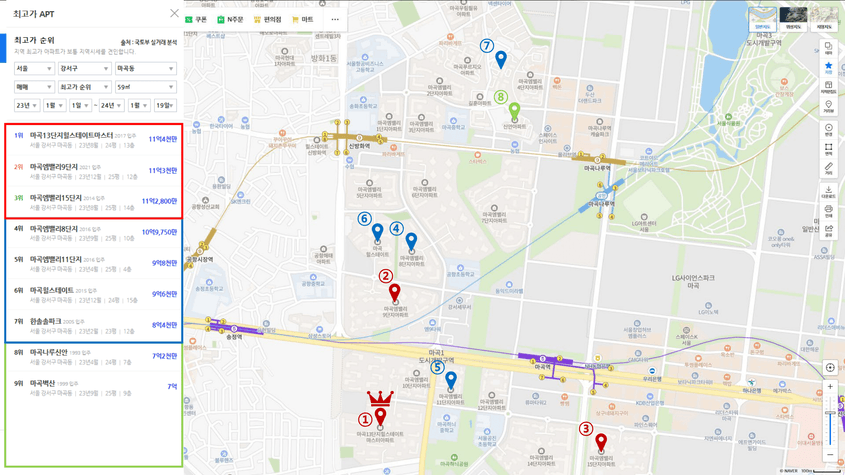Open the 매매 transaction type dropdown

(x=34, y=87)
